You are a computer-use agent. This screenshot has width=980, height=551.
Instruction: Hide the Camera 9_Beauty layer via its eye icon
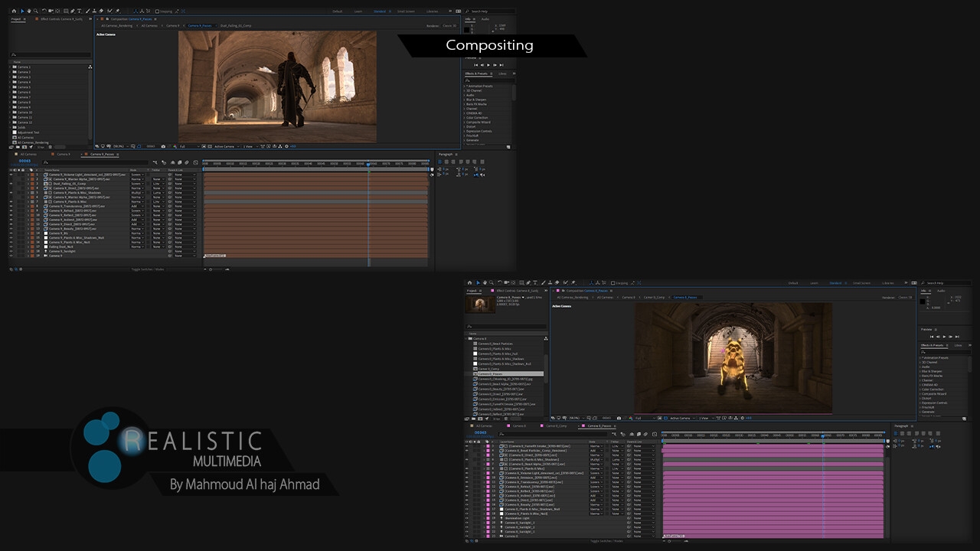click(11, 229)
